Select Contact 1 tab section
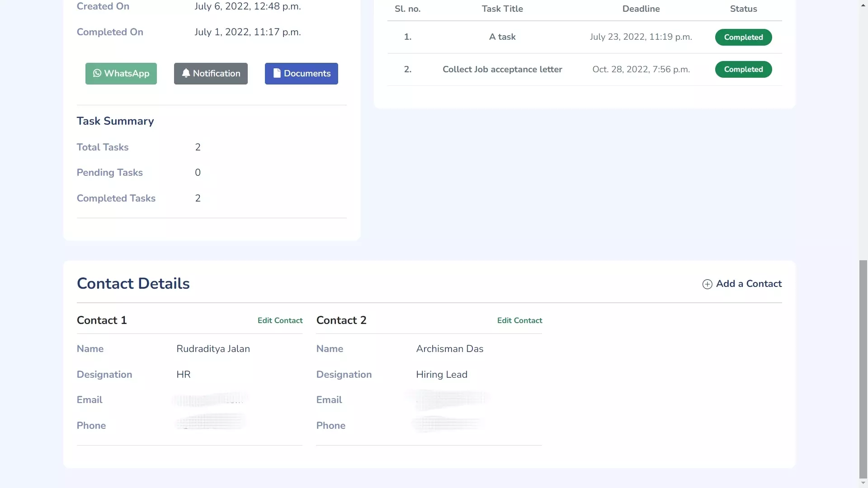The image size is (868, 488). [x=101, y=320]
